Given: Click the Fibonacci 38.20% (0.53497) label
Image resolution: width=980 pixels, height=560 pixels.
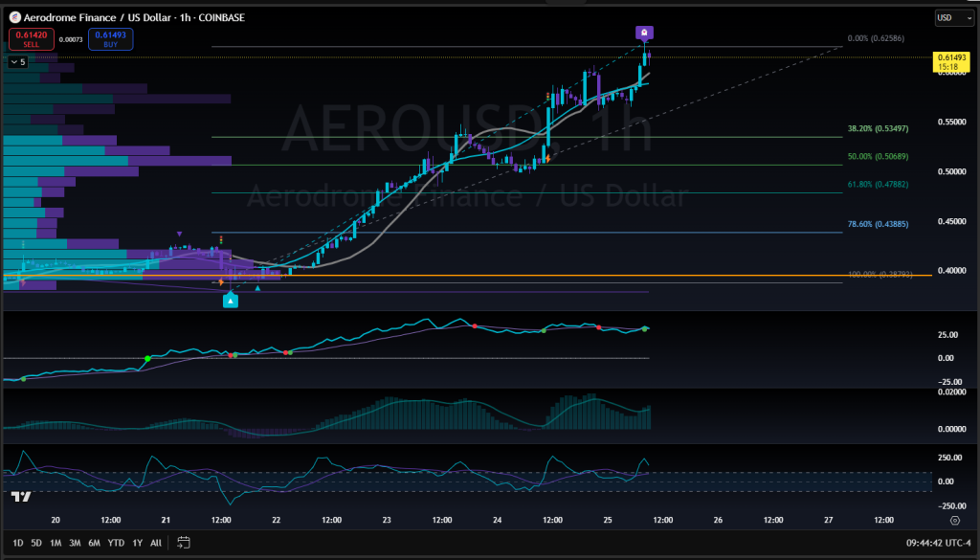Looking at the screenshot, I should click(878, 128).
